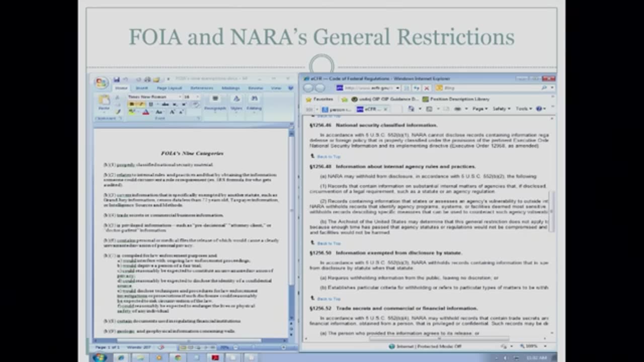Open the Font dialog launcher in Word
The width and height of the screenshot is (644, 362).
[198, 118]
